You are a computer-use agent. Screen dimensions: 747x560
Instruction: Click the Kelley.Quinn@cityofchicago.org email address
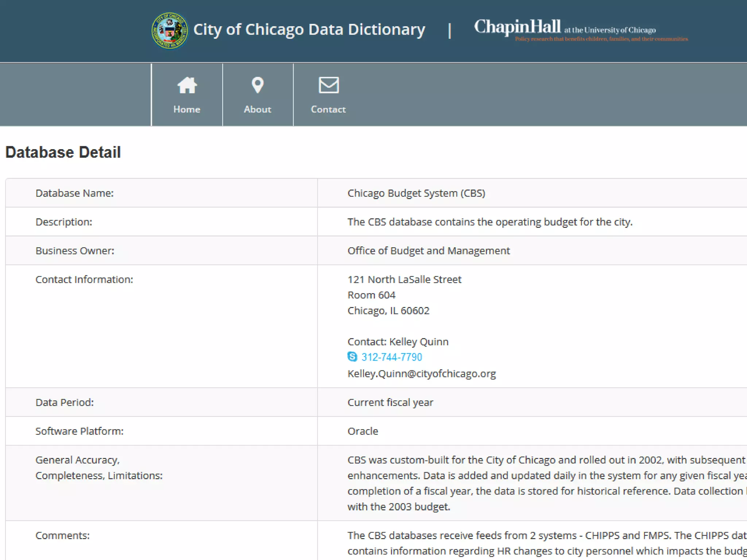422,374
